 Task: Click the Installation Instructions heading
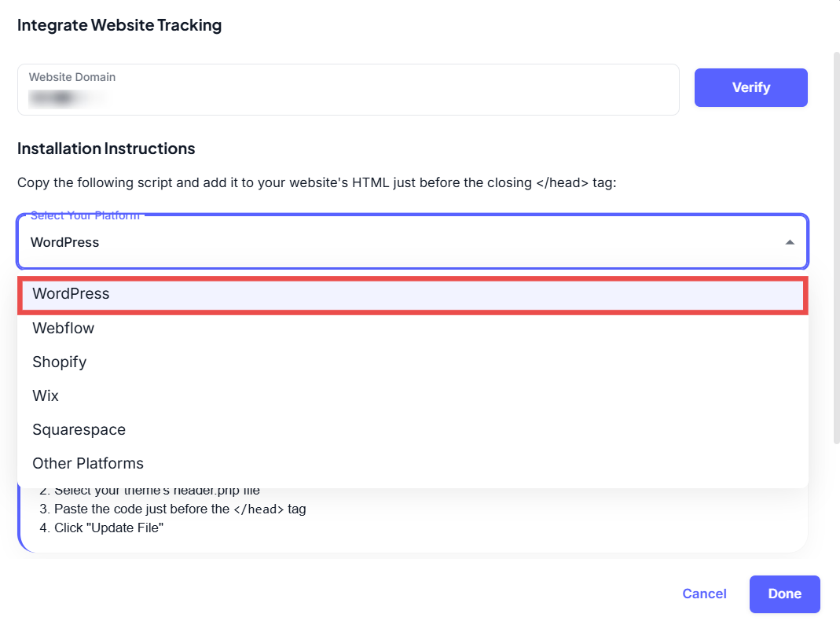(106, 149)
